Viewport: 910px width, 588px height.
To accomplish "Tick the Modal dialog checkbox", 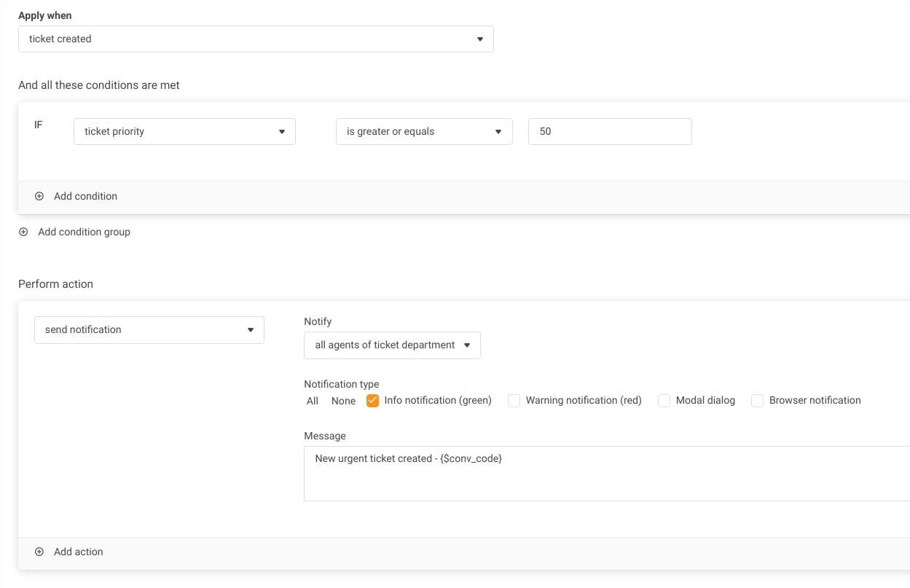I will (664, 401).
